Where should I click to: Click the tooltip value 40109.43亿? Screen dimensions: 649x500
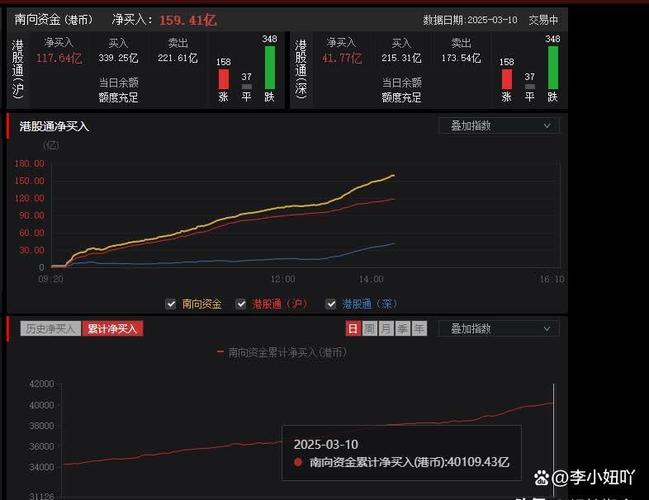pyautogui.click(x=478, y=462)
